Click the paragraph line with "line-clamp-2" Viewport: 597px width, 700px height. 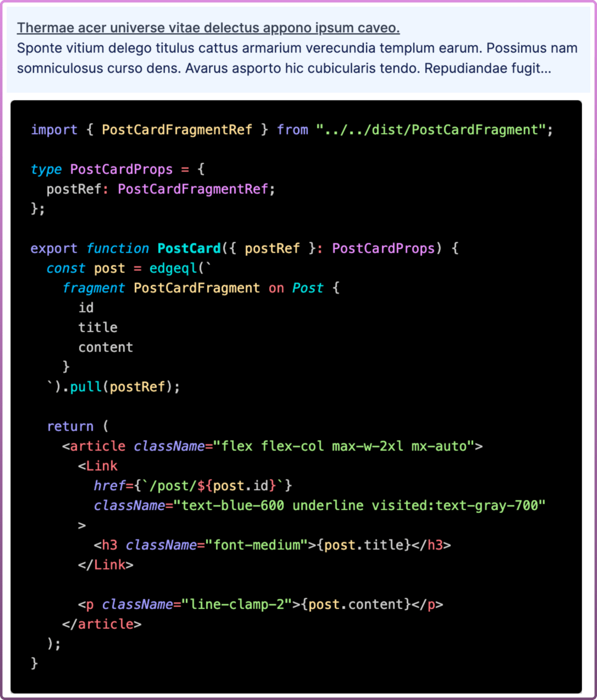pyautogui.click(x=260, y=605)
